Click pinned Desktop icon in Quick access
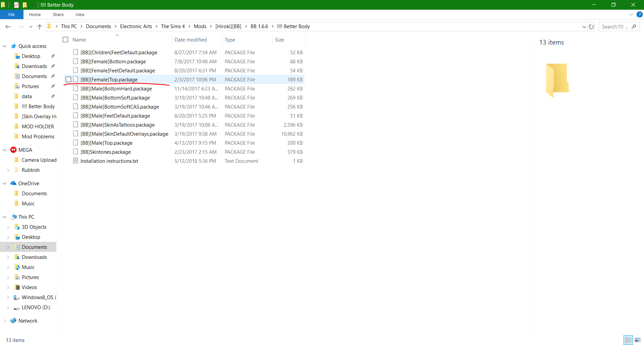Screen dimensions: 644x345 point(17,56)
